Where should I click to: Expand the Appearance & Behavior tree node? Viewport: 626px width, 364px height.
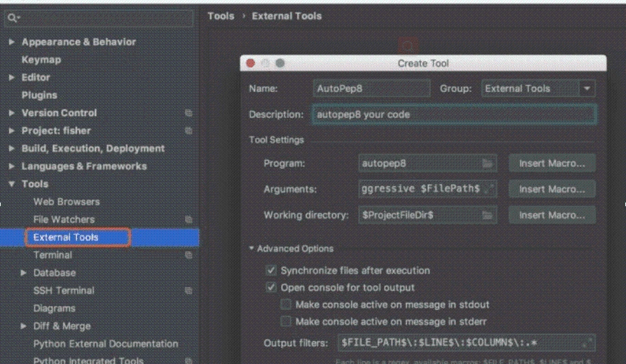coord(12,43)
